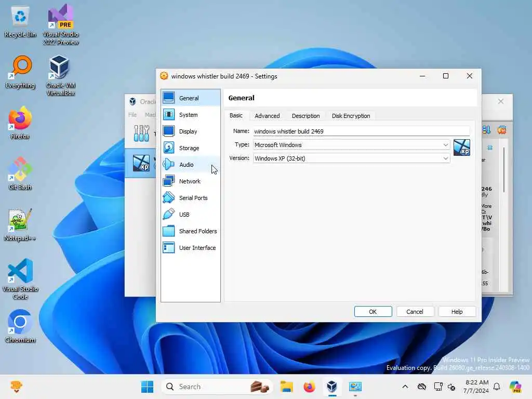Close the VirtualBox Manager window
The image size is (532, 399).
click(500, 101)
